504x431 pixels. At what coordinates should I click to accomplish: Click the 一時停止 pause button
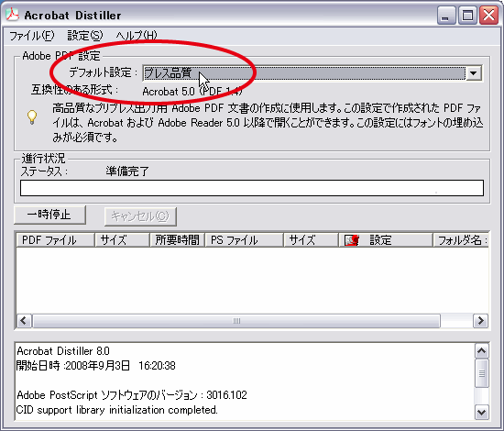(49, 215)
